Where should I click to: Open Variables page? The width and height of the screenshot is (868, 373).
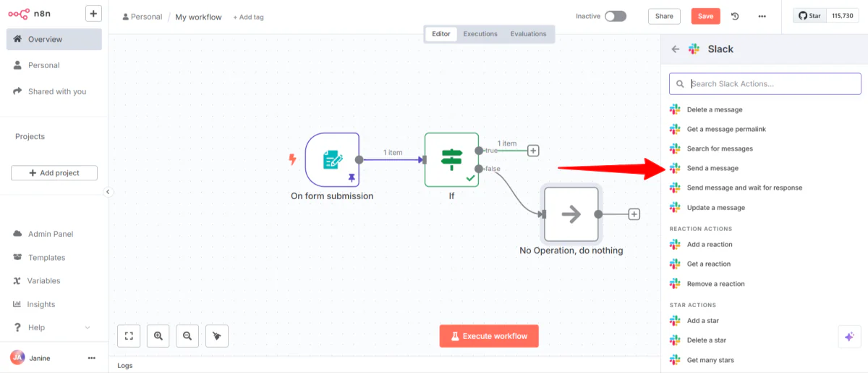click(x=54, y=280)
